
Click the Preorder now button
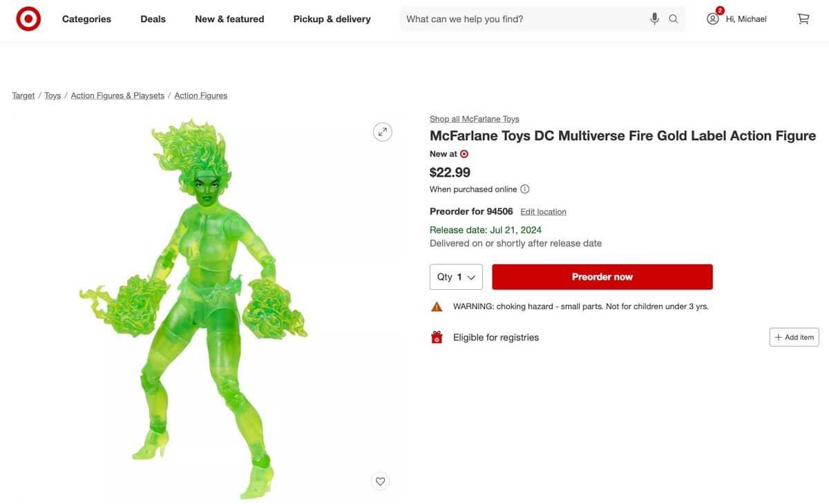[602, 276]
